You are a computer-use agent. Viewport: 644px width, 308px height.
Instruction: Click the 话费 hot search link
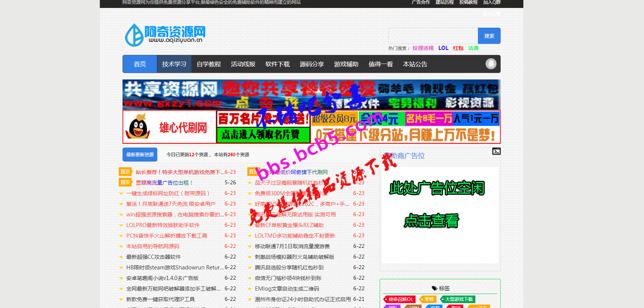tap(473, 48)
